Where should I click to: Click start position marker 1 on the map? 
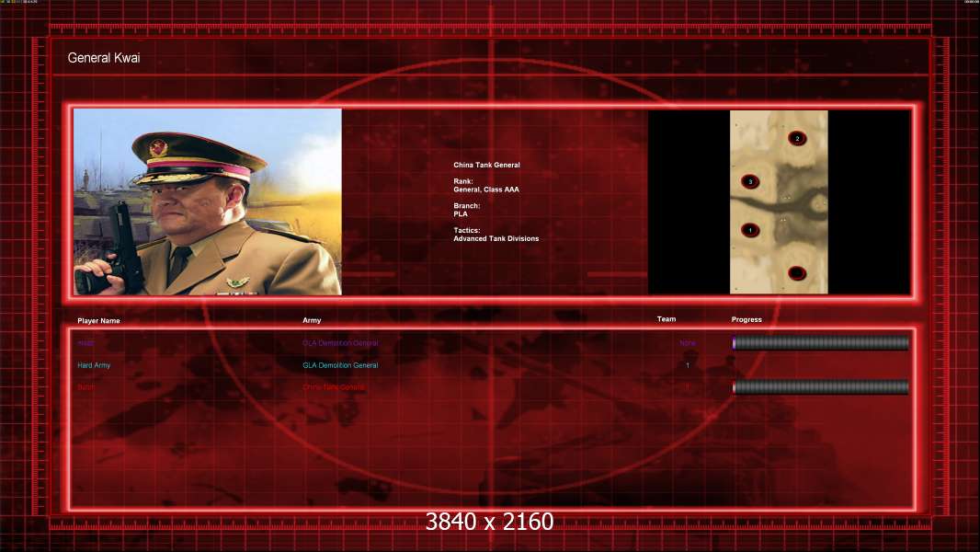pyautogui.click(x=750, y=230)
